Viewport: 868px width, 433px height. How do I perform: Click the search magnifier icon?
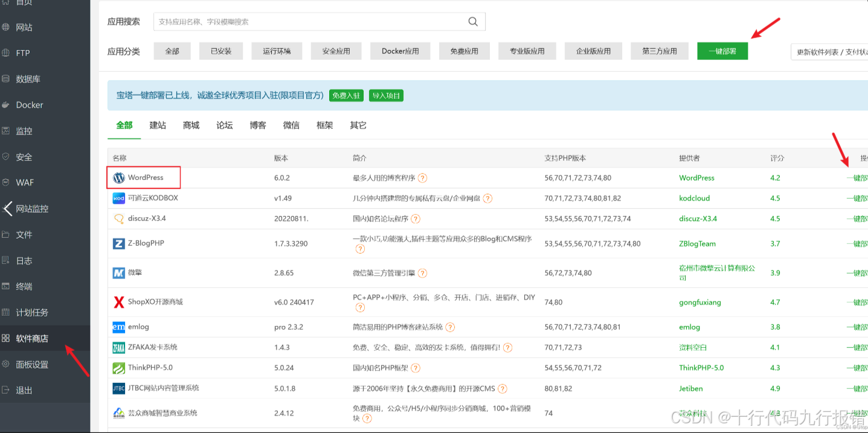473,22
